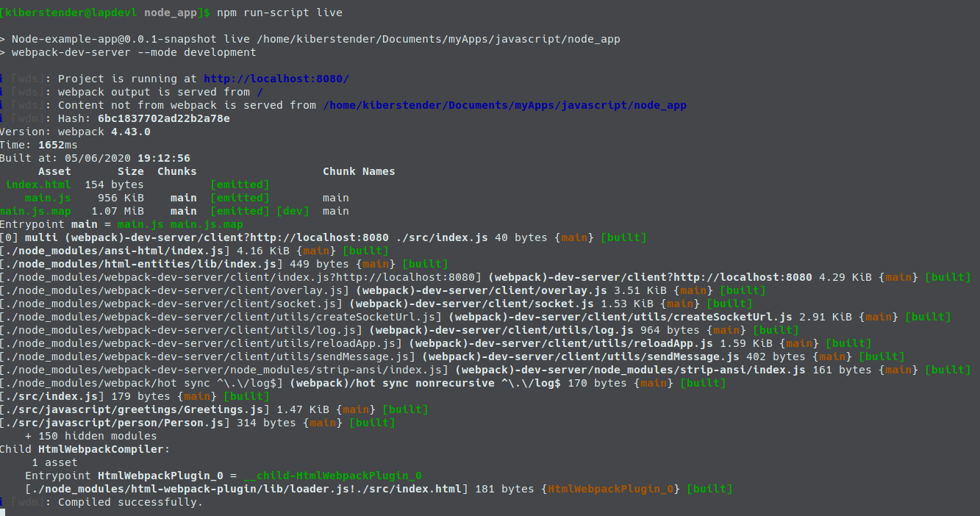
Task: Click main.js.map in the Asset column
Action: pyautogui.click(x=35, y=211)
